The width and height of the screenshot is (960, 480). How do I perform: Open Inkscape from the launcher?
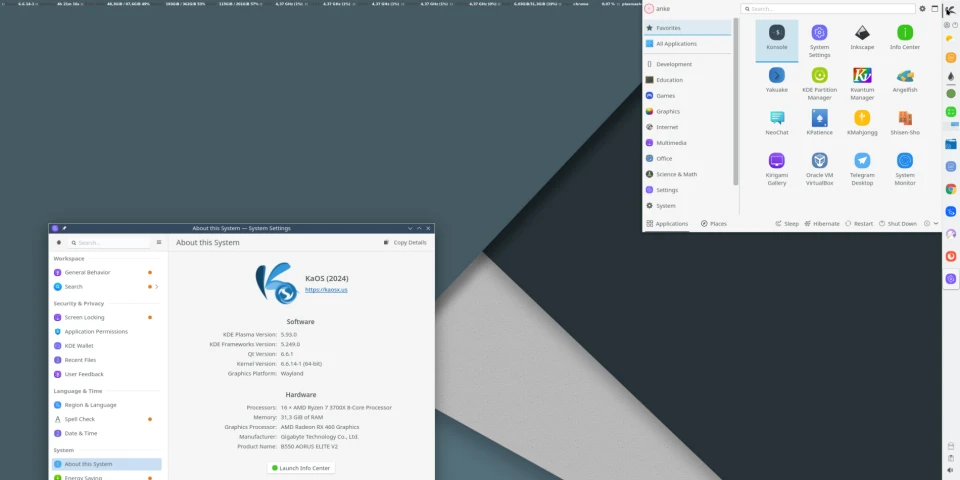click(861, 38)
